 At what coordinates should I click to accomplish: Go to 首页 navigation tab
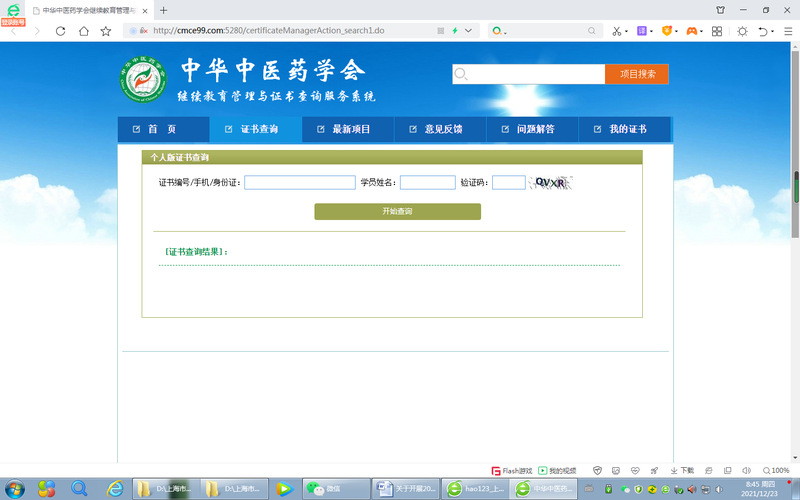click(163, 129)
